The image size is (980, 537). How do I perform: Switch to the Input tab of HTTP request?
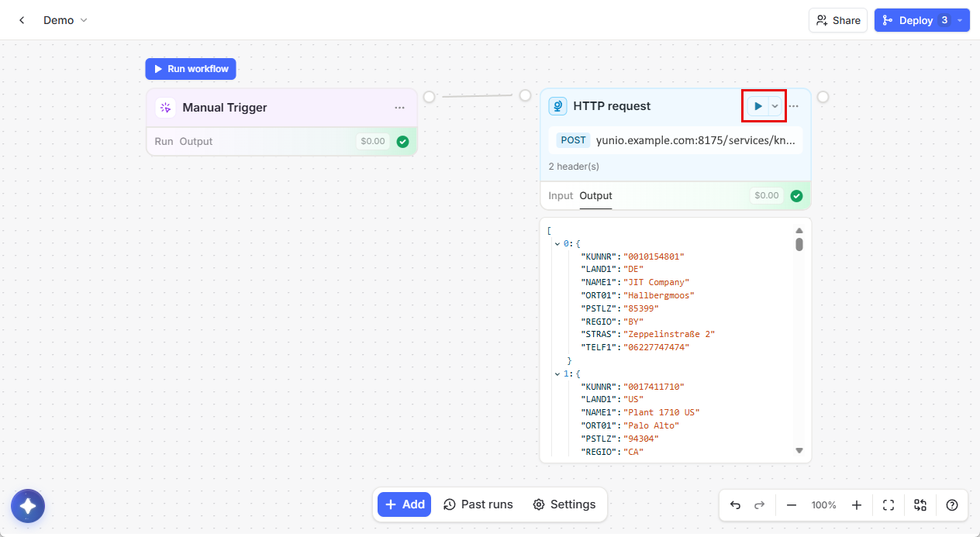point(561,196)
